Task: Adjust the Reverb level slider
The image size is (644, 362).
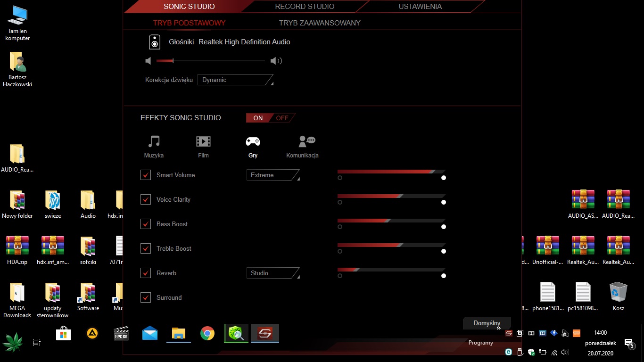Action: click(391, 270)
